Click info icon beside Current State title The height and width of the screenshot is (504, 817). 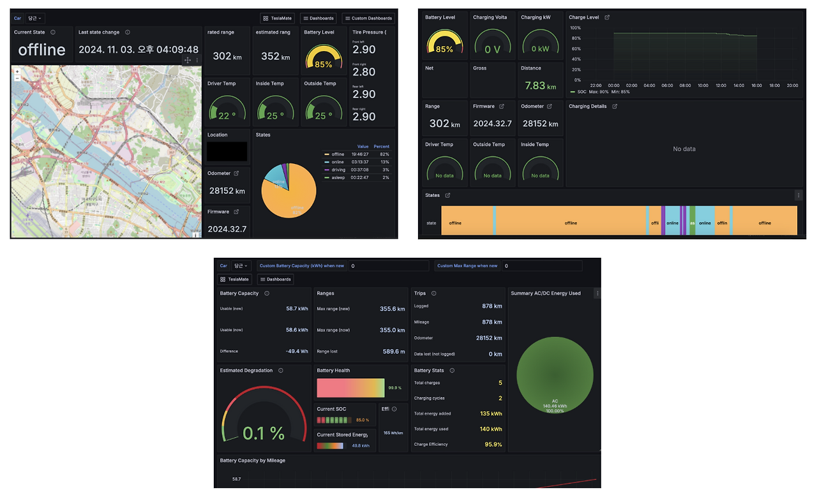point(52,32)
